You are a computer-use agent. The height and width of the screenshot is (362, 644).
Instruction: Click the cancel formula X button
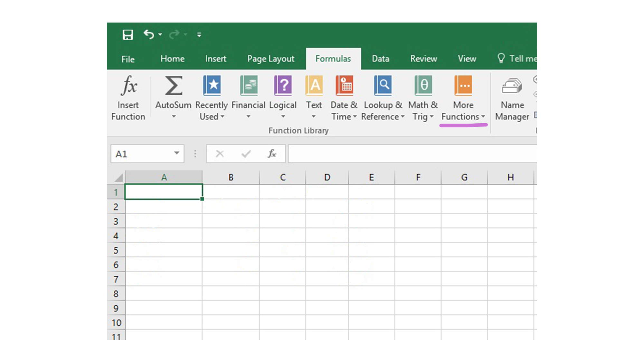coord(220,153)
